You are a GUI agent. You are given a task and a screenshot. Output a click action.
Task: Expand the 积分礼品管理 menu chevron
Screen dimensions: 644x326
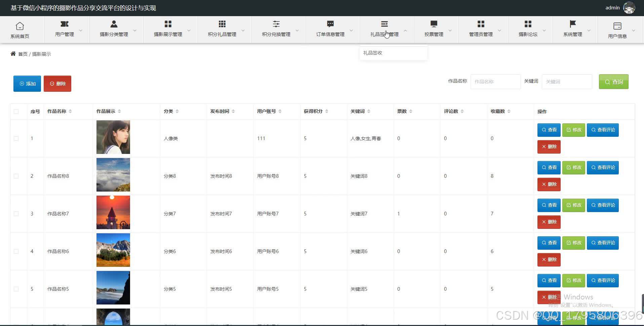coord(243,30)
